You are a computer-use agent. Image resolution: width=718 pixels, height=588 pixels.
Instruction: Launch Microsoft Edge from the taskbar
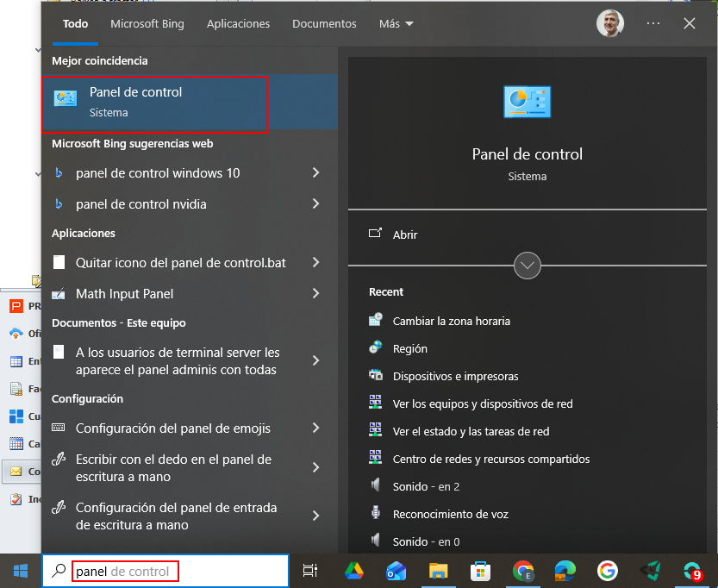[565, 571]
